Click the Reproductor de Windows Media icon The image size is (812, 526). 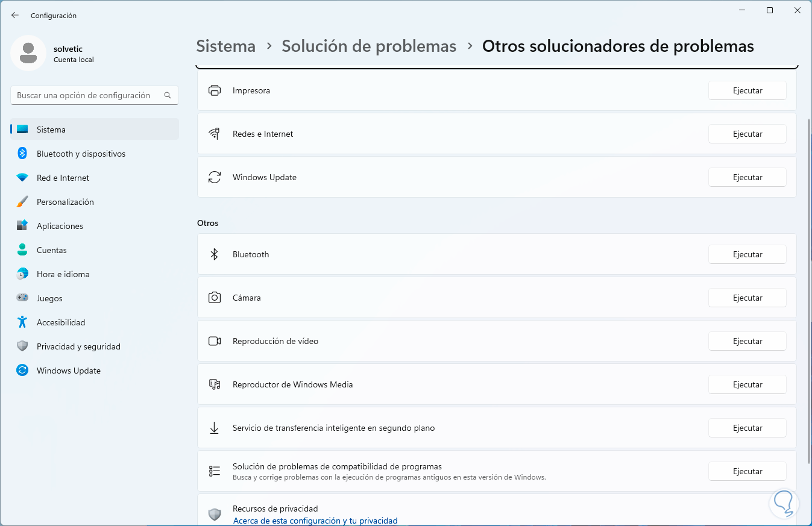click(x=215, y=384)
